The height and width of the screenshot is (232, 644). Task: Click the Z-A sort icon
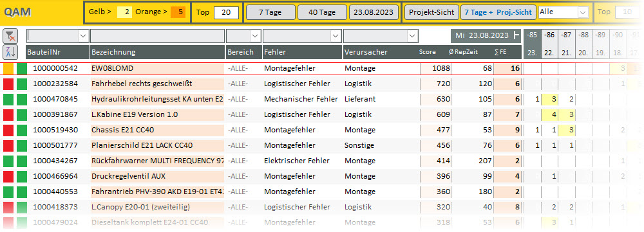click(x=10, y=52)
